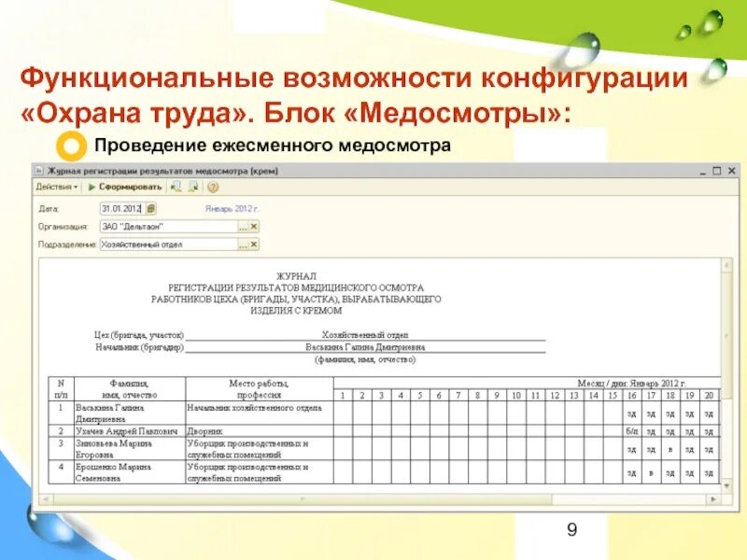747x560 pixels.
Task: Click the horizontal scrollbar thumb
Action: [303, 499]
